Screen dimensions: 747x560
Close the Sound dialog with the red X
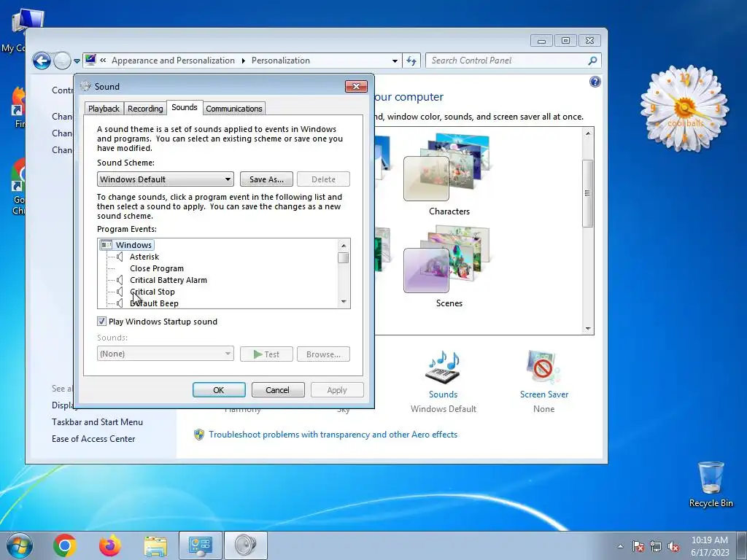pyautogui.click(x=356, y=86)
